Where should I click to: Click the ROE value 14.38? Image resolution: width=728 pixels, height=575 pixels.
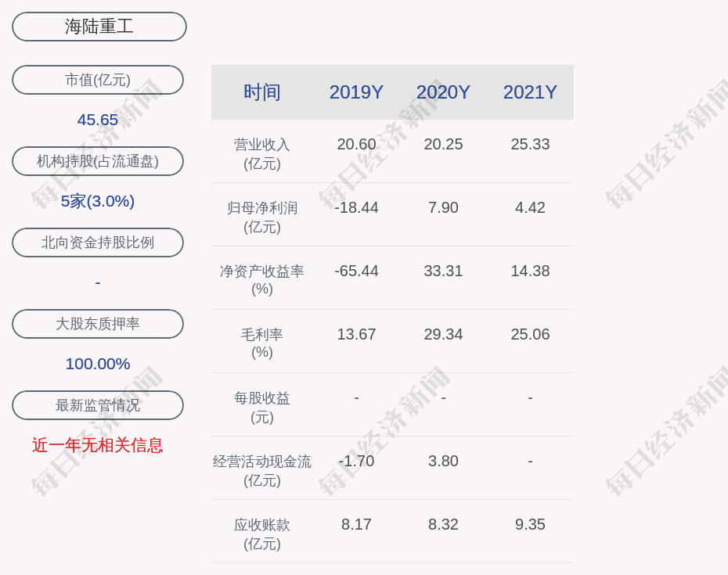(530, 271)
